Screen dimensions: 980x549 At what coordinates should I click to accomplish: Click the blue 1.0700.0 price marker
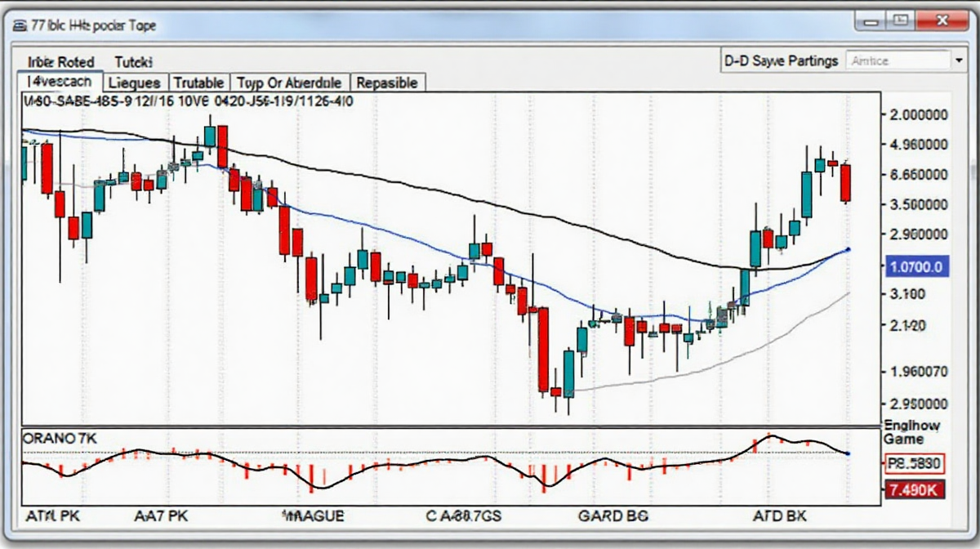click(x=915, y=266)
